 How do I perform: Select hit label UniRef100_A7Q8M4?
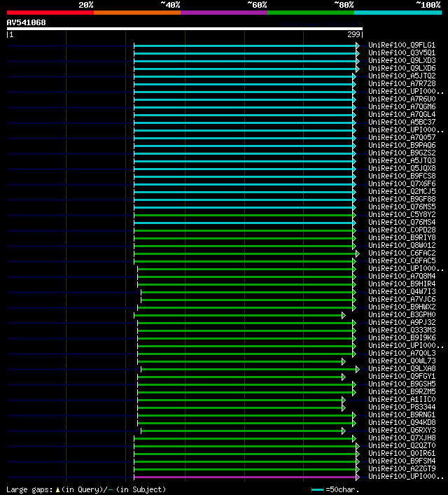[x=402, y=276]
